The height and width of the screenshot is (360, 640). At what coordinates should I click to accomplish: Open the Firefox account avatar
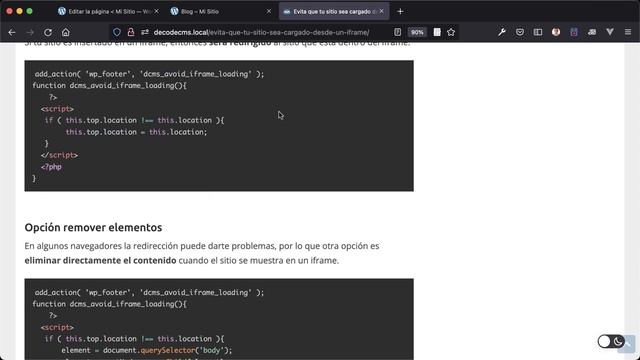[556, 32]
